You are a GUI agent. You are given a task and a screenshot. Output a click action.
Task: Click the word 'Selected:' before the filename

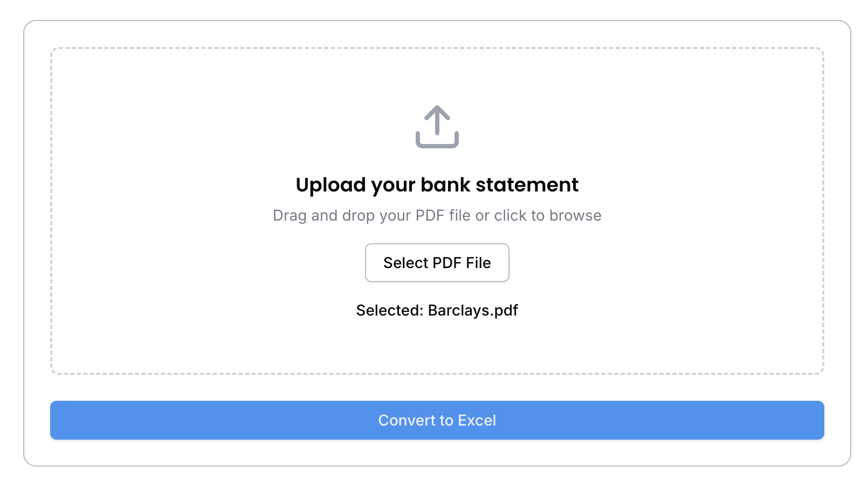[x=390, y=310]
